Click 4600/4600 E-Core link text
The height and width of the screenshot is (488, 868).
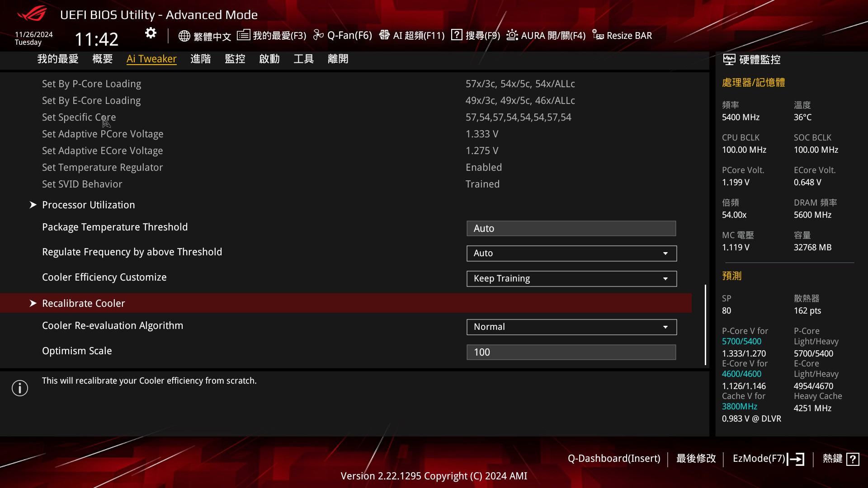tap(741, 374)
